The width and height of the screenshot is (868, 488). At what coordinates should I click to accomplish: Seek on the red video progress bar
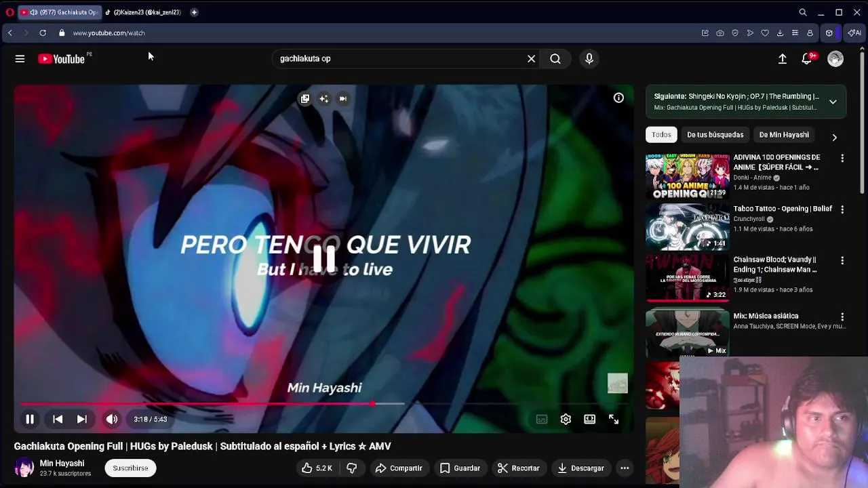click(324, 404)
